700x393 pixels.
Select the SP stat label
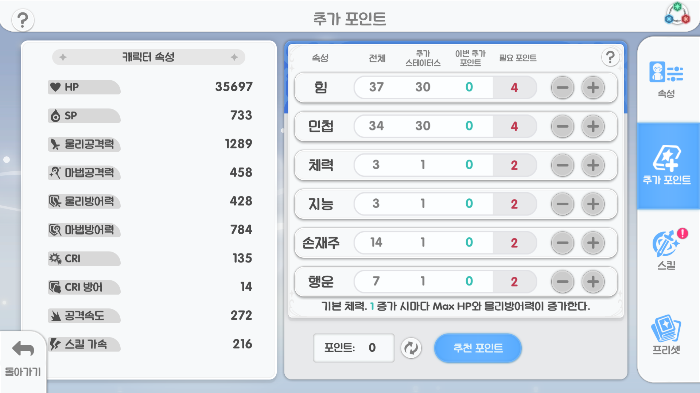(84, 116)
